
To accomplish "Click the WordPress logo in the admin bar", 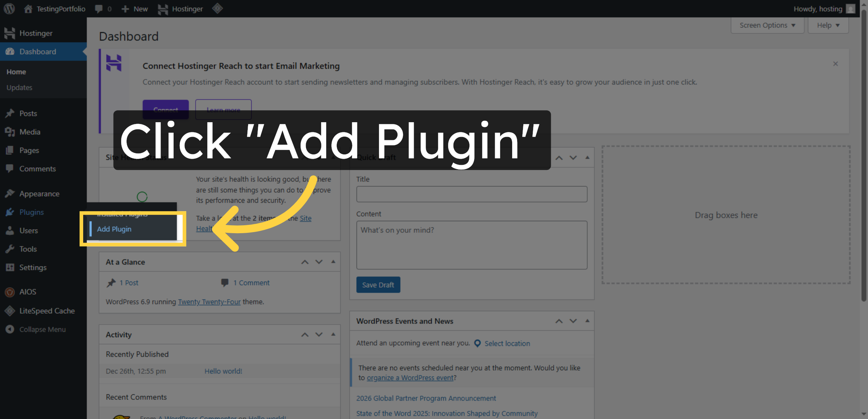I will [x=9, y=9].
